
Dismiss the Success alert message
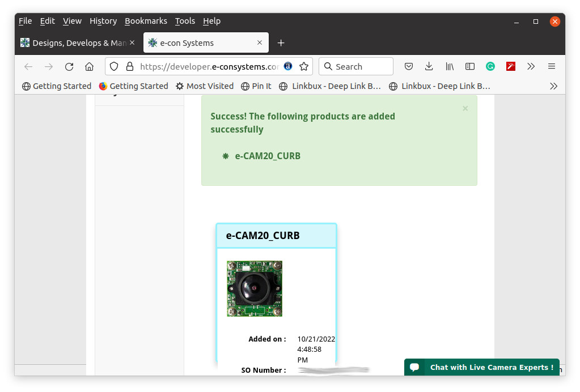coord(465,108)
